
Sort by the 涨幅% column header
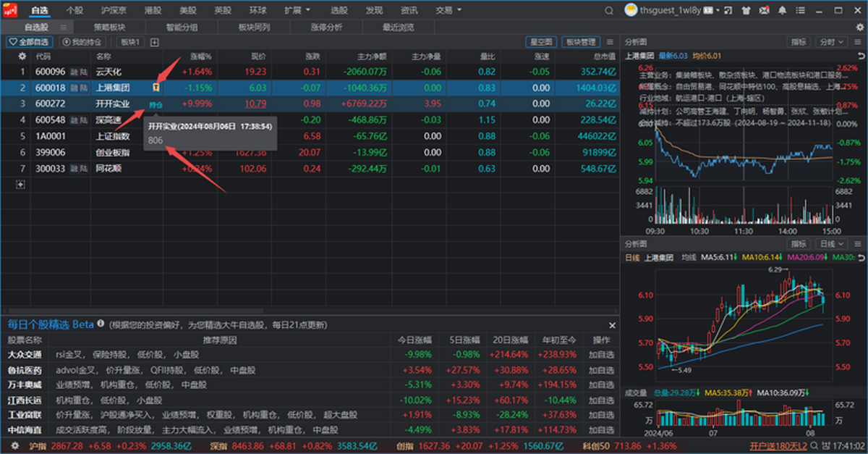[x=200, y=56]
